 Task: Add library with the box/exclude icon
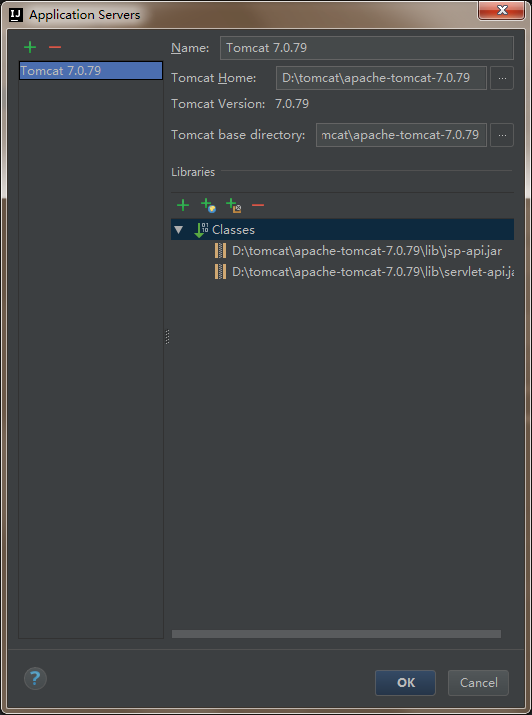pos(233,206)
